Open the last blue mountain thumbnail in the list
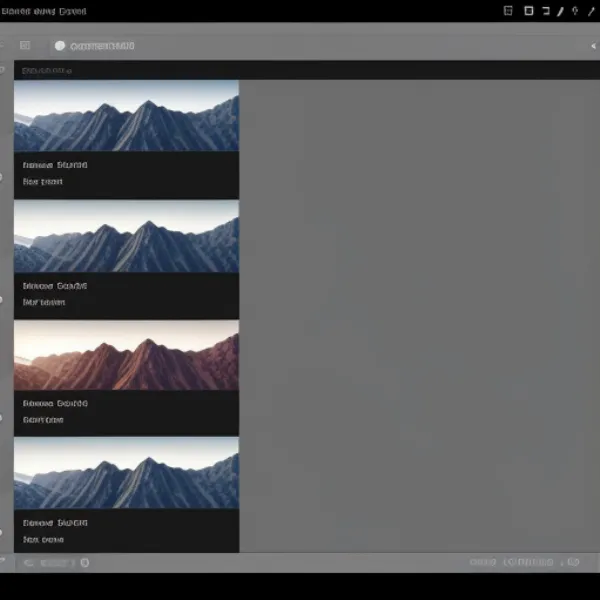Viewport: 600px width, 600px height. tap(126, 473)
